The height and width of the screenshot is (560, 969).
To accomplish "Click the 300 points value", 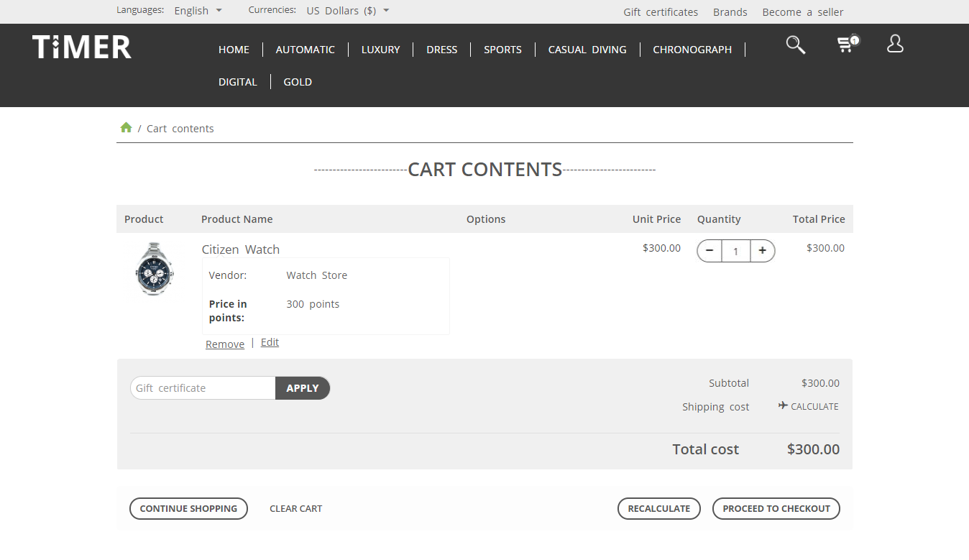I will tap(313, 304).
